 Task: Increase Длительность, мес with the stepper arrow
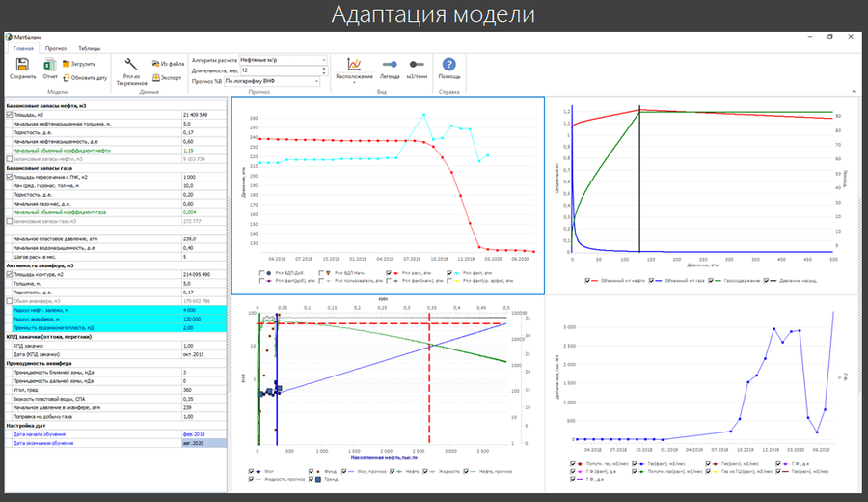click(324, 69)
